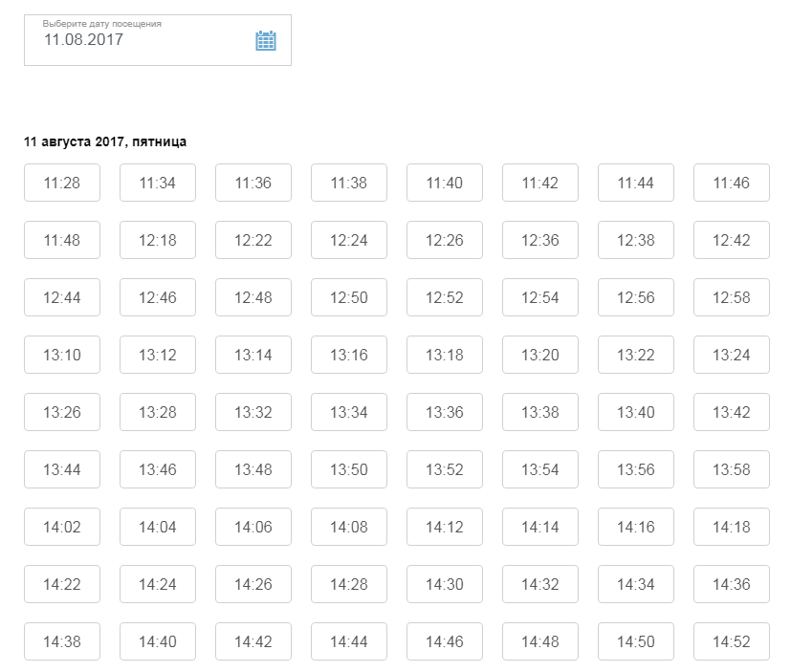Pick the 14:26 time slot
The height and width of the screenshot is (672, 791).
coord(253,584)
